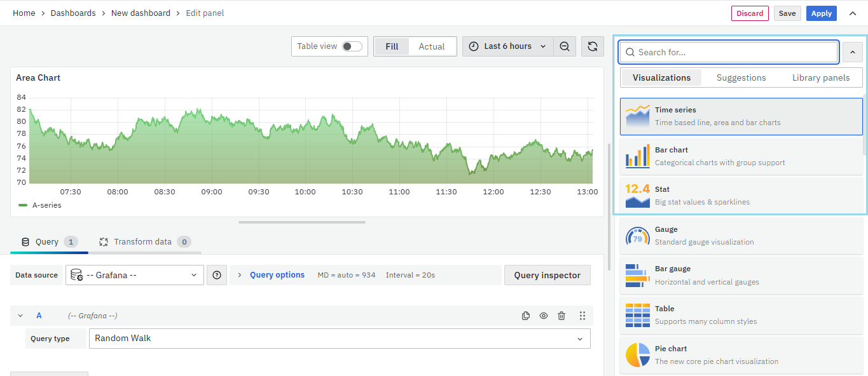
Task: Refresh the dashboard with the refresh icon
Action: click(592, 46)
